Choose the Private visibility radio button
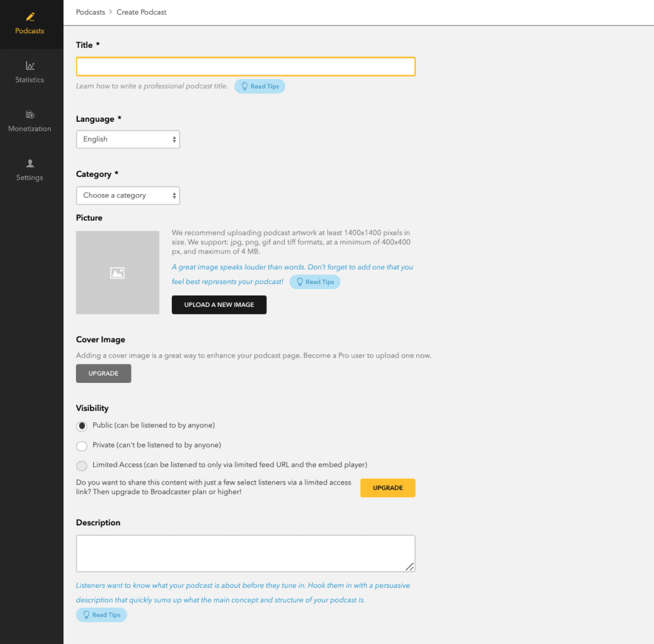 [82, 446]
